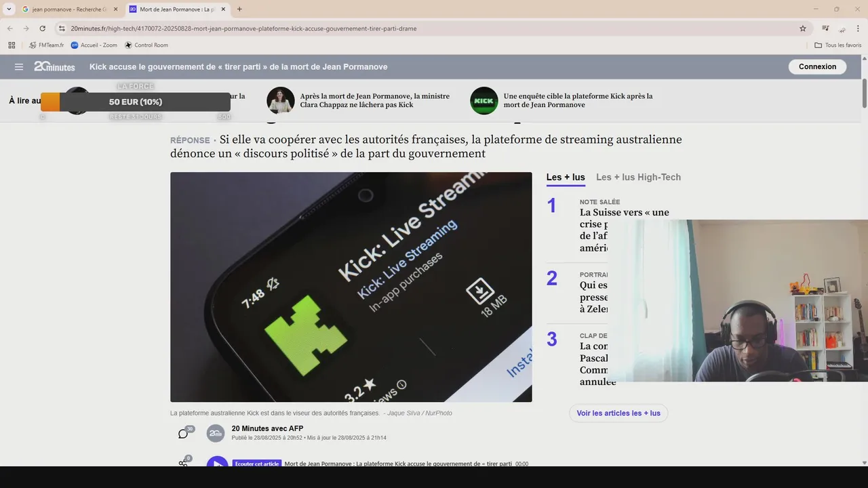This screenshot has width=868, height=488.
Task: Open the tab search dropdown arrow
Action: click(x=9, y=9)
